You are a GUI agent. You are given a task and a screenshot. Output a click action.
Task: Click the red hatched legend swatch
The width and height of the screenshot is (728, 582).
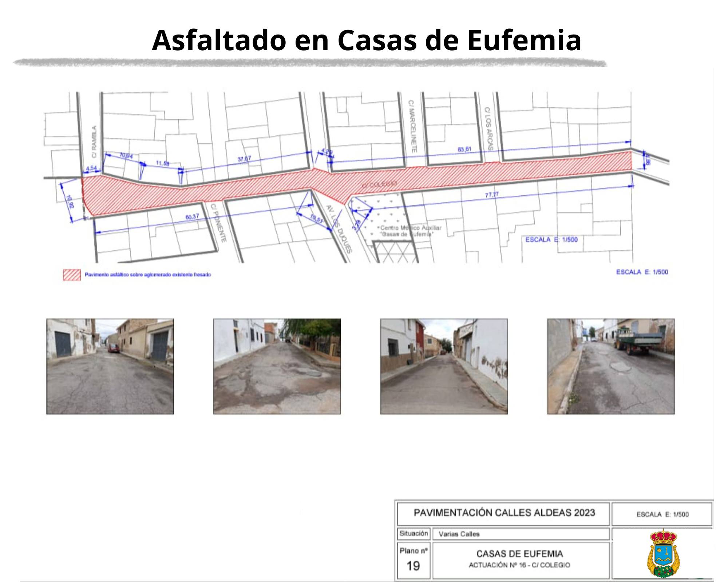coord(72,275)
